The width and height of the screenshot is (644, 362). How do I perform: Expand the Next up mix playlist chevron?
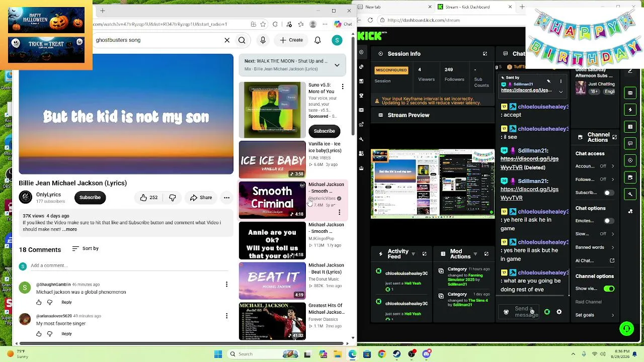point(337,65)
